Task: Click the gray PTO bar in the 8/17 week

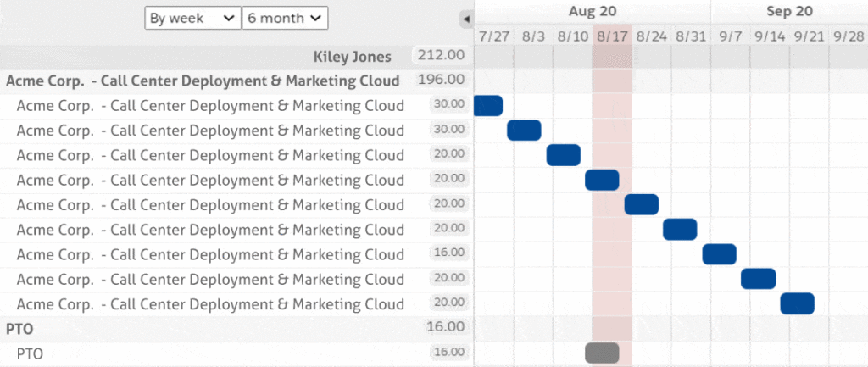Action: click(602, 353)
